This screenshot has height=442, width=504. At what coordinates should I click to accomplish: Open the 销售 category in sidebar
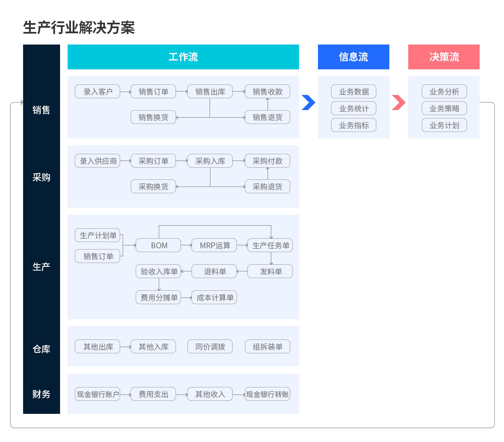(x=41, y=110)
